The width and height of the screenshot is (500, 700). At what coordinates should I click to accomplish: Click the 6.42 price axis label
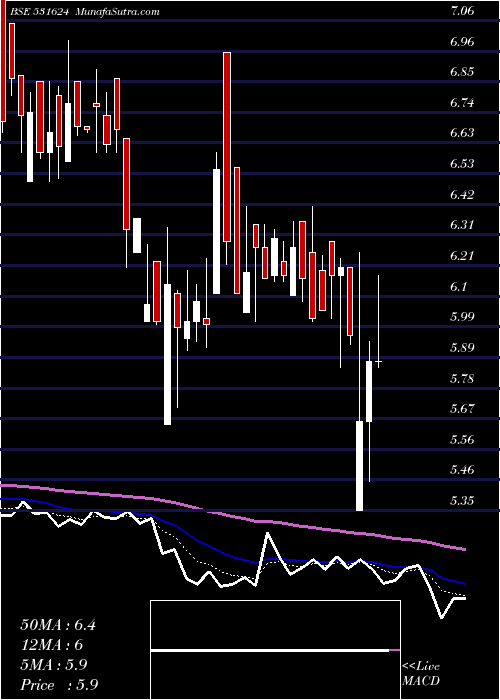click(x=462, y=195)
